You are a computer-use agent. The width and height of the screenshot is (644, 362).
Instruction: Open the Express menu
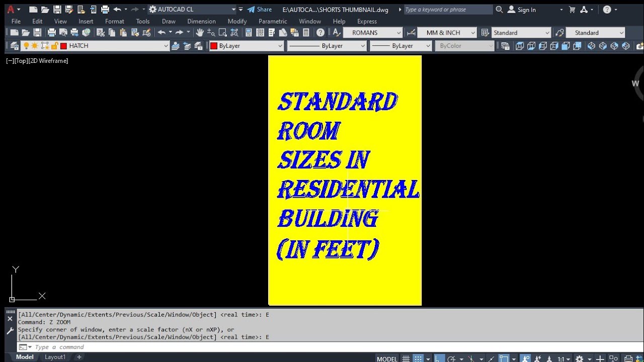367,21
